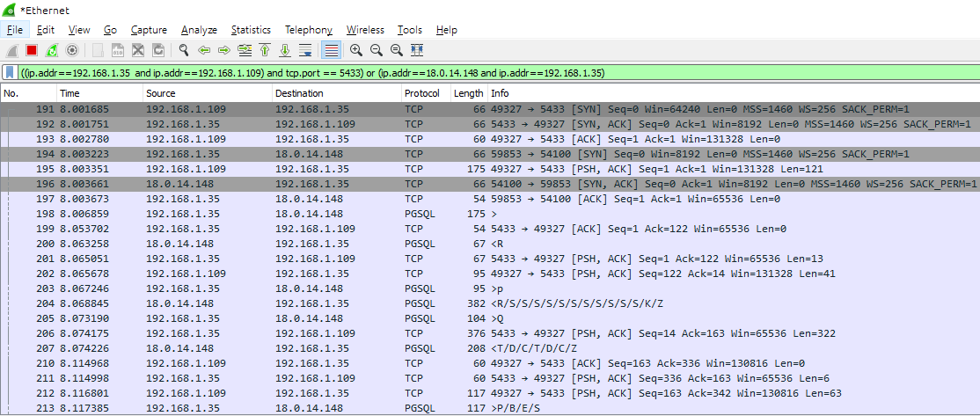
Task: Stop the running packet capture
Action: [x=32, y=50]
